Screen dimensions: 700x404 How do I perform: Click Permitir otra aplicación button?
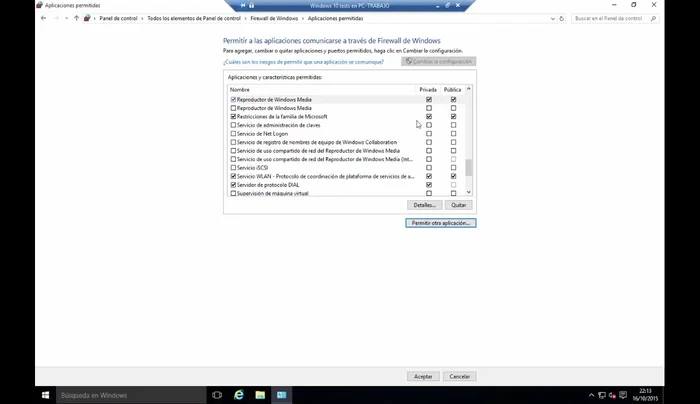pos(440,223)
